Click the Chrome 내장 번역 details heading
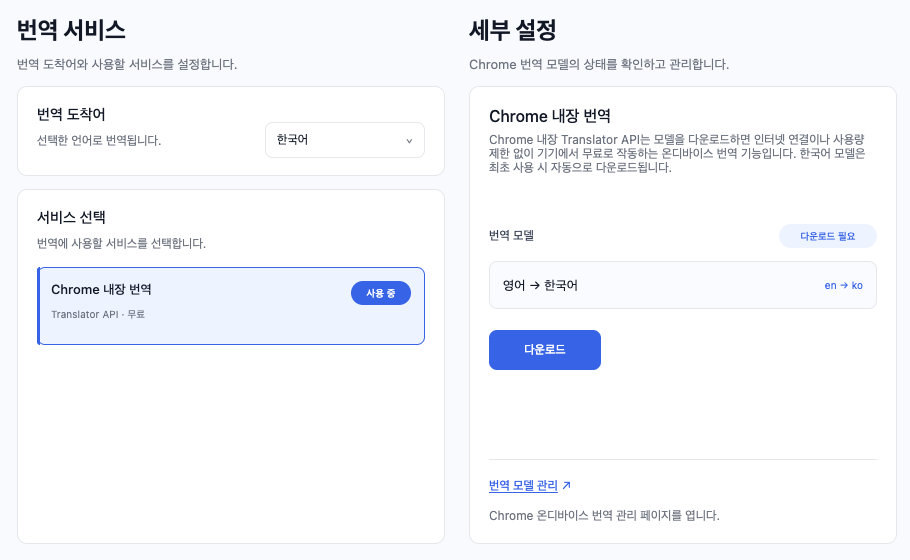Viewport: 910px width, 560px height. tap(550, 116)
